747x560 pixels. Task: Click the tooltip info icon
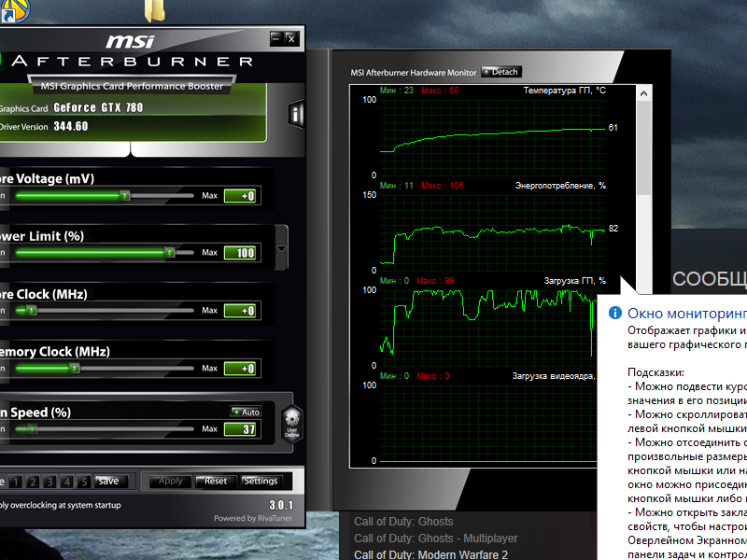(615, 313)
